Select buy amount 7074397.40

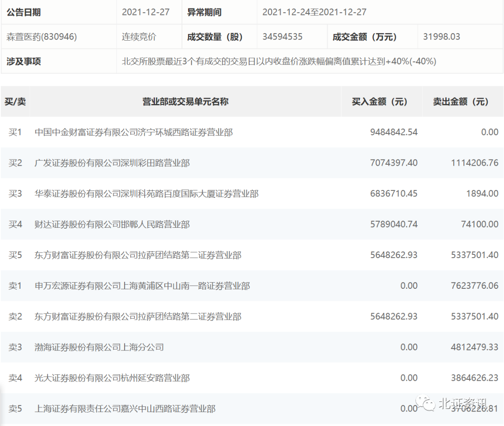tap(394, 163)
